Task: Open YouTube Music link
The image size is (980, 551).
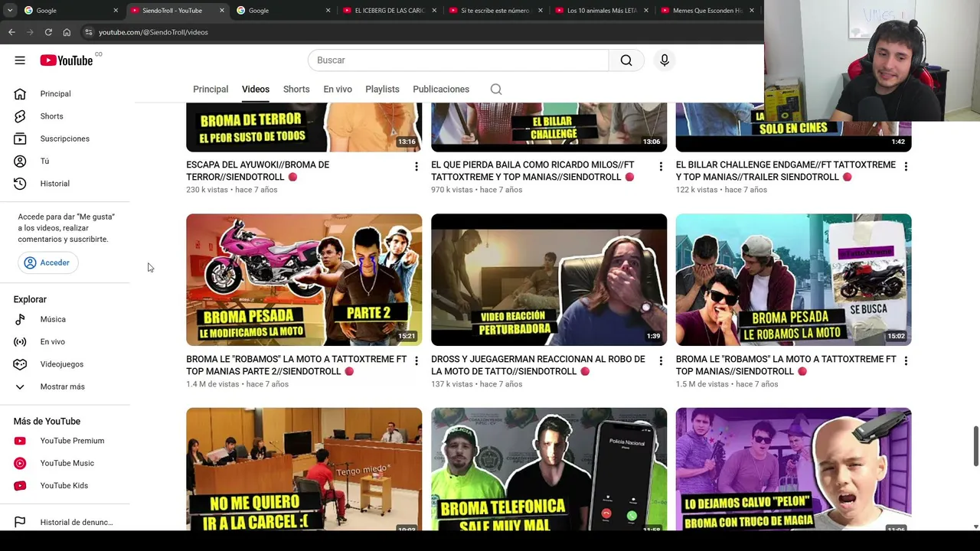Action: click(x=65, y=463)
